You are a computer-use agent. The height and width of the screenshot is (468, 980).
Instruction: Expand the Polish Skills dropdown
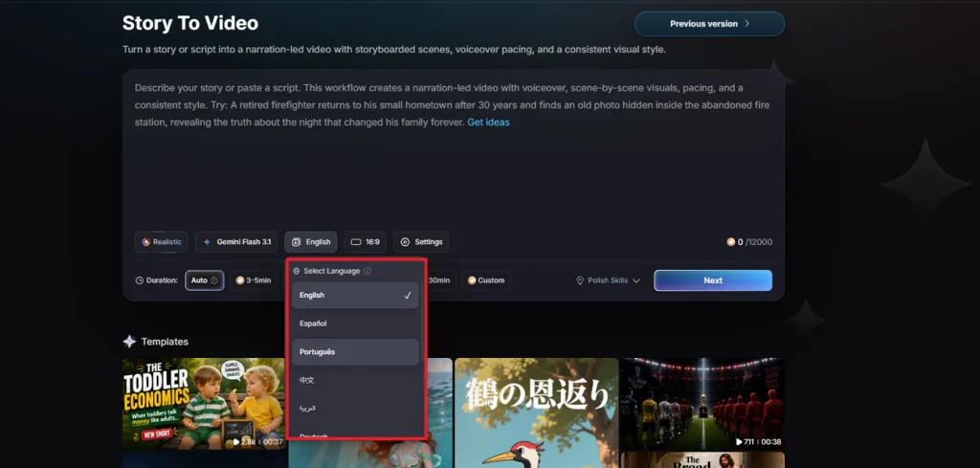pos(608,280)
